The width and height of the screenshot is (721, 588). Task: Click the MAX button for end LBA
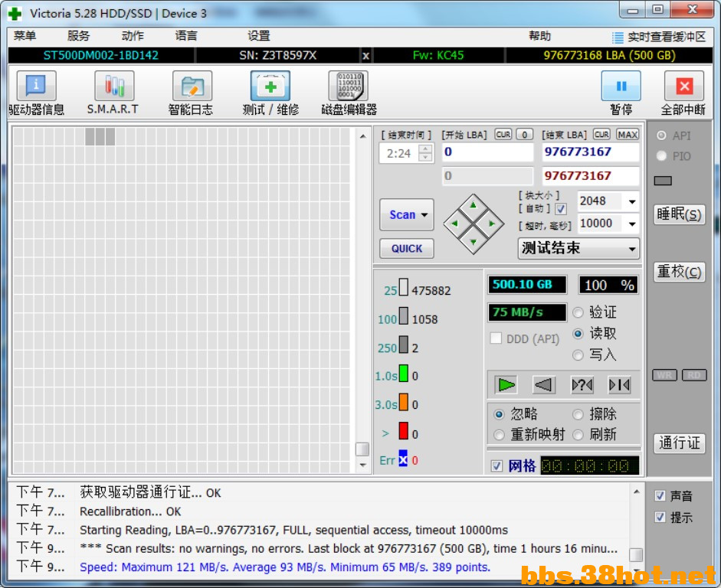[x=628, y=135]
